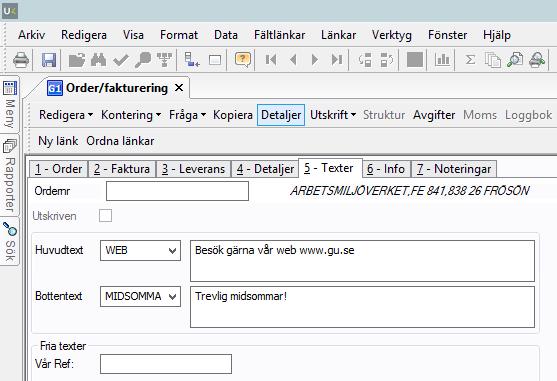Click the grey magnifier toolbar icon
This screenshot has width=557, height=381.
click(143, 60)
